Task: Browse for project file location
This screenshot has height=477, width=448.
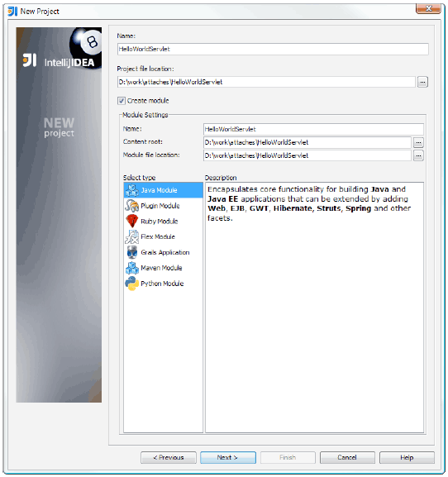Action: [x=422, y=82]
